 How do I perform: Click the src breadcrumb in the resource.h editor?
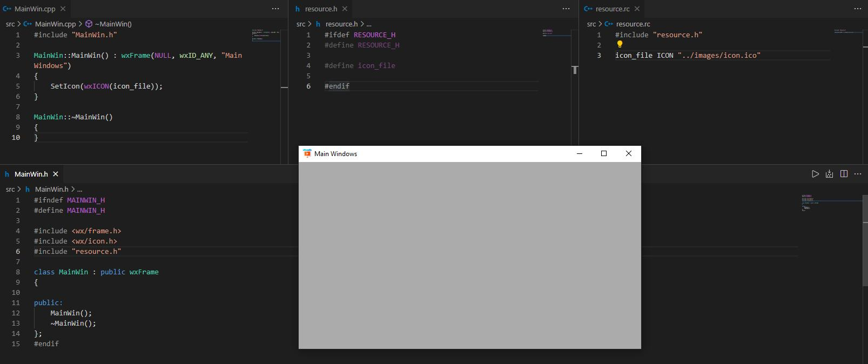[x=300, y=24]
